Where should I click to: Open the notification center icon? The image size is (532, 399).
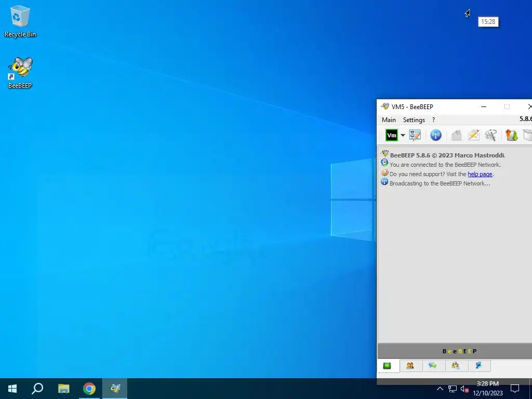pyautogui.click(x=515, y=389)
